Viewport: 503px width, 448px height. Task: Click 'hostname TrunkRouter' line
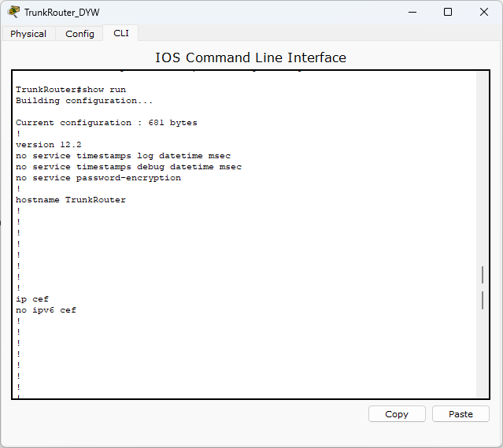coord(71,200)
